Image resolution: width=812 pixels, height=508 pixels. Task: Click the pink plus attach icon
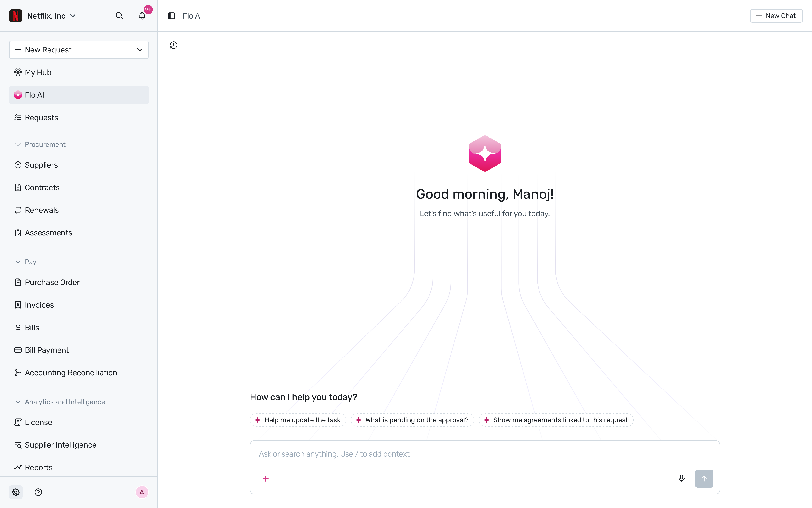point(265,478)
